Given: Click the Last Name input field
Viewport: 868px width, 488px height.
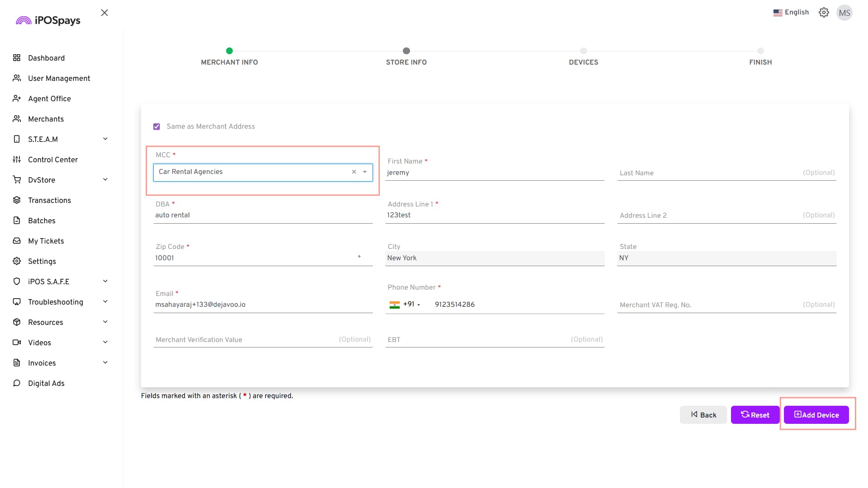Looking at the screenshot, I should (x=726, y=173).
